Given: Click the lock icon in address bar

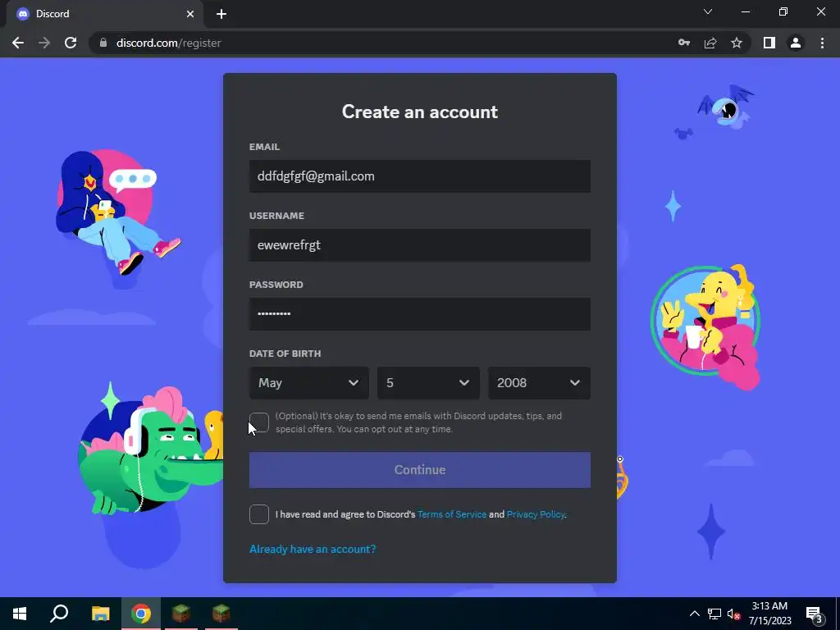Looking at the screenshot, I should click(103, 43).
